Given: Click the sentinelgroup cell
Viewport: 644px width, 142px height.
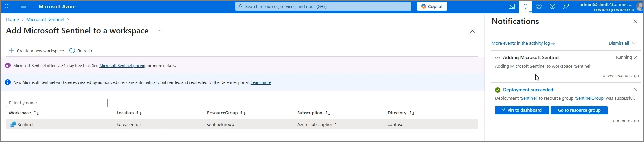Looking at the screenshot, I should [221, 124].
